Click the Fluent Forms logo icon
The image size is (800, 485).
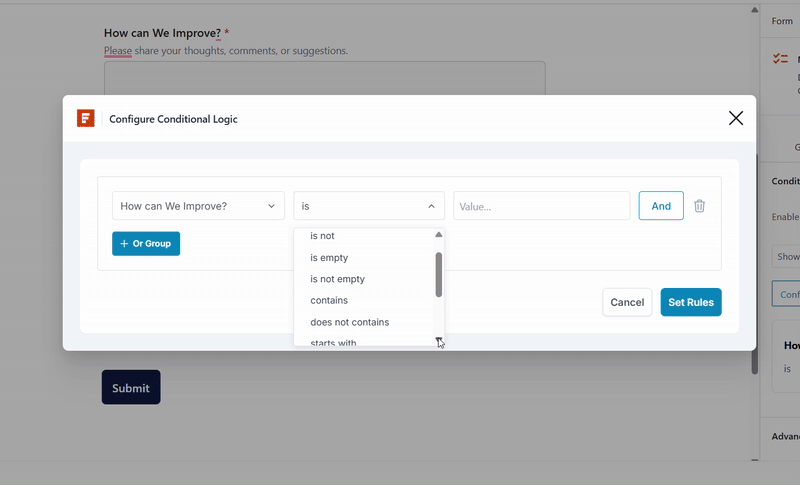pyautogui.click(x=86, y=118)
